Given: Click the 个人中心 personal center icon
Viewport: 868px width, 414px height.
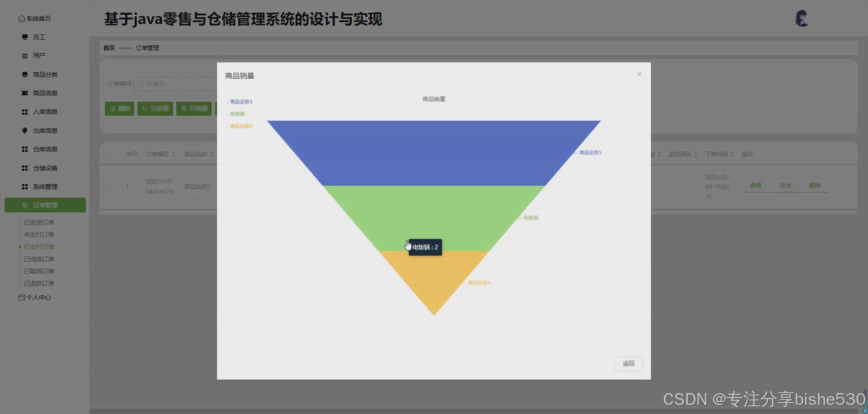Looking at the screenshot, I should click(x=21, y=297).
